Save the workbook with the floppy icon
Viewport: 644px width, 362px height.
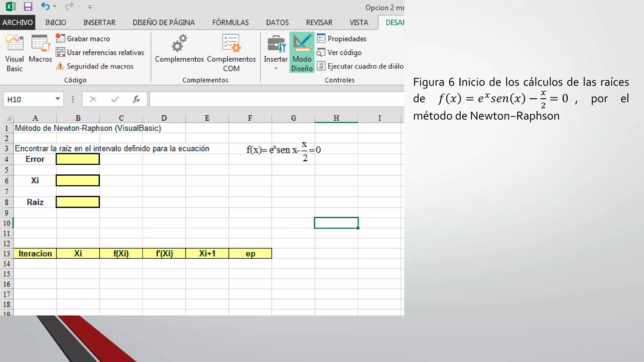pyautogui.click(x=28, y=7)
